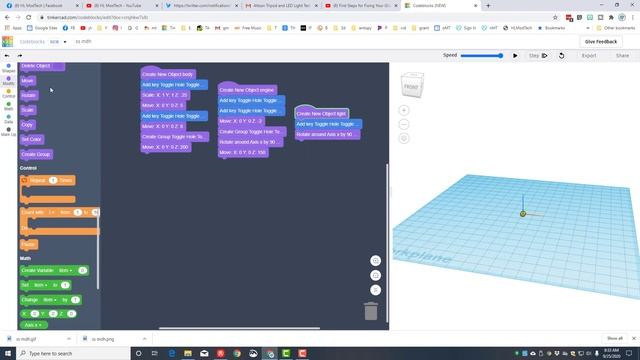
Task: Open the Windows Start menu
Action: click(8, 353)
